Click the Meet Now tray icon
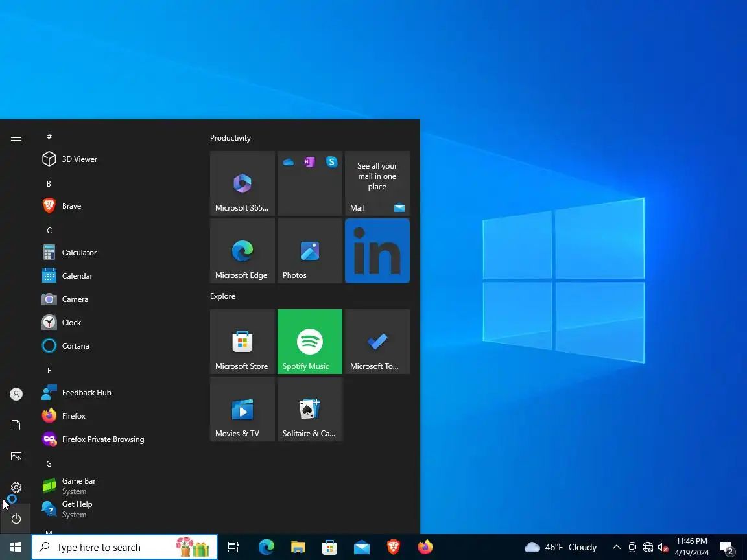Viewport: 747px width, 560px height. click(x=632, y=547)
